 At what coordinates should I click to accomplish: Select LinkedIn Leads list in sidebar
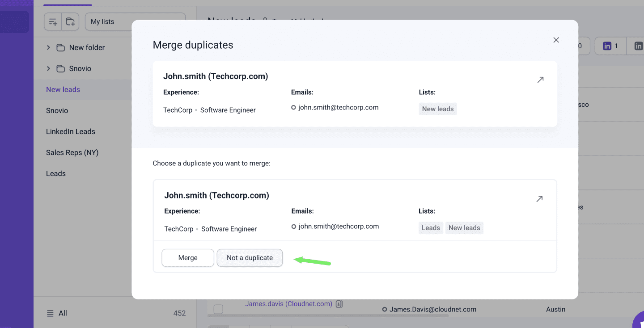(x=71, y=131)
